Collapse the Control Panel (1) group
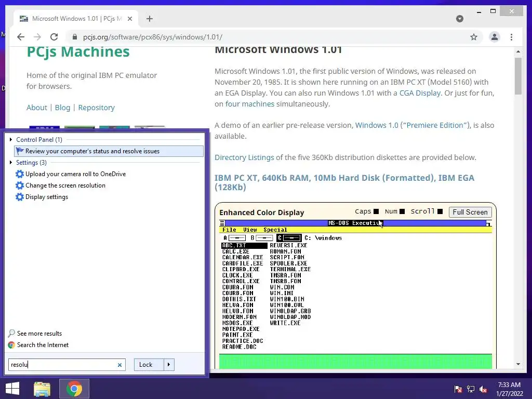The image size is (532, 399). tap(11, 139)
